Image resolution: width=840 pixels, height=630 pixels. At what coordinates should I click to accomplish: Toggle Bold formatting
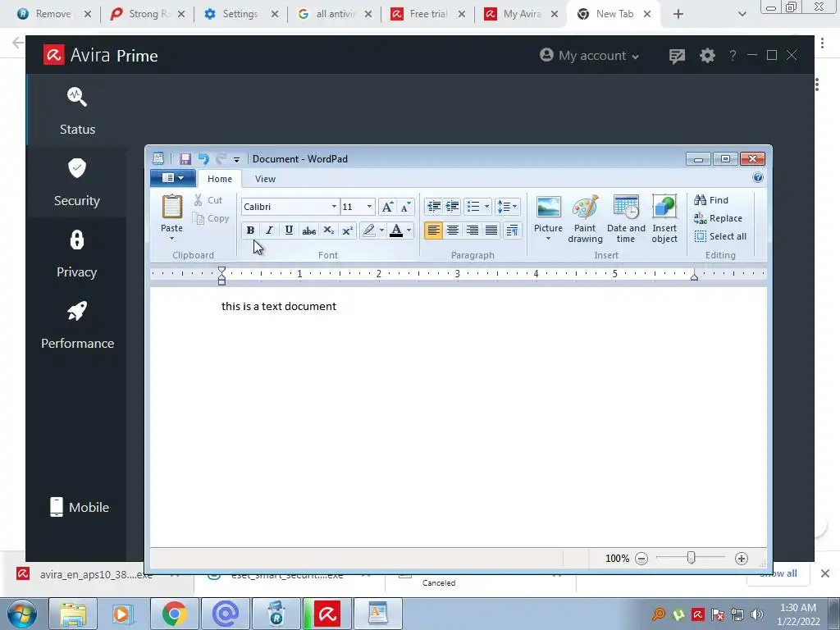250,231
